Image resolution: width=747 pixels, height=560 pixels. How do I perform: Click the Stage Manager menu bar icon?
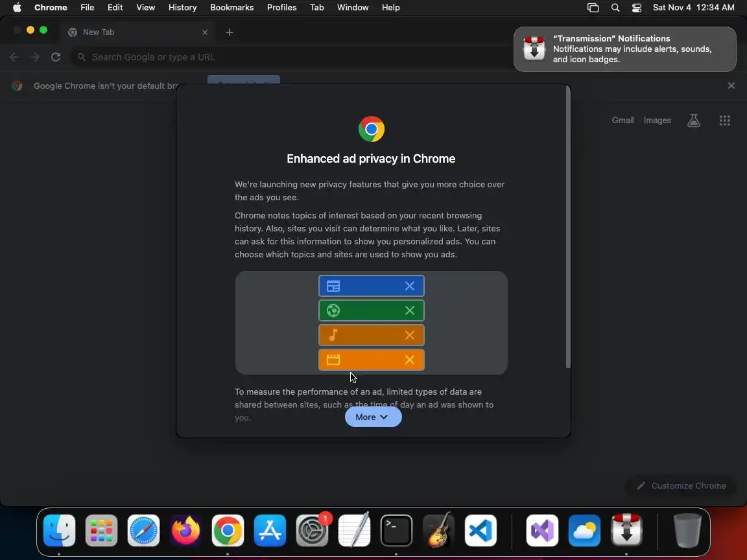(593, 8)
